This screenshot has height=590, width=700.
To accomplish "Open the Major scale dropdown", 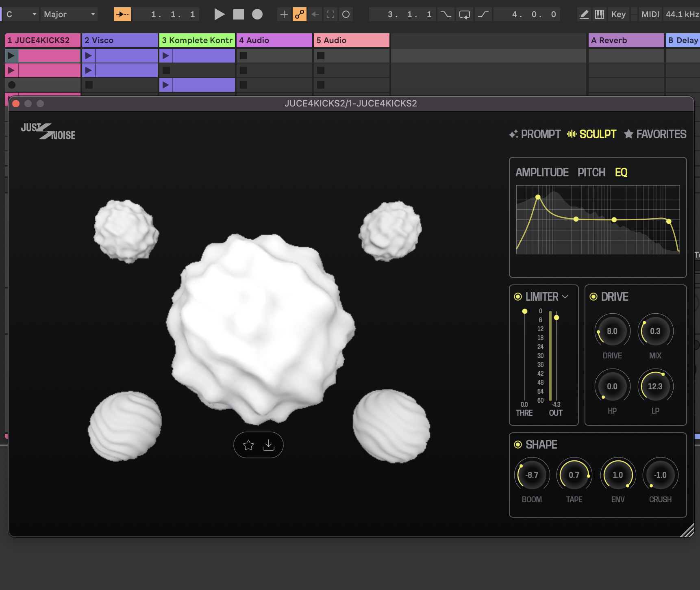I will [70, 15].
